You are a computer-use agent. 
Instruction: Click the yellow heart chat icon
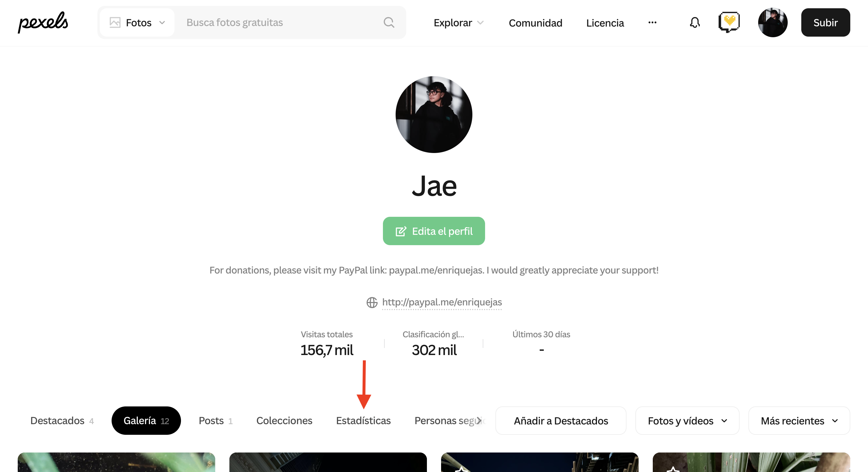[x=729, y=22]
